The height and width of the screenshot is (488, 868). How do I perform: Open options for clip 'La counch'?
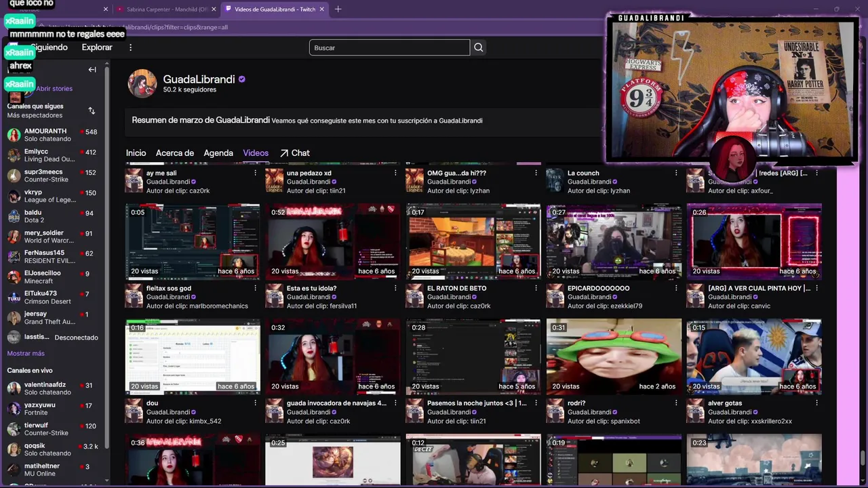point(676,174)
